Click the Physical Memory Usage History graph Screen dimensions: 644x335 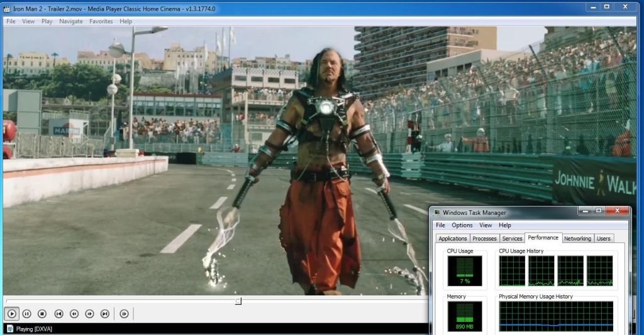coord(556,317)
